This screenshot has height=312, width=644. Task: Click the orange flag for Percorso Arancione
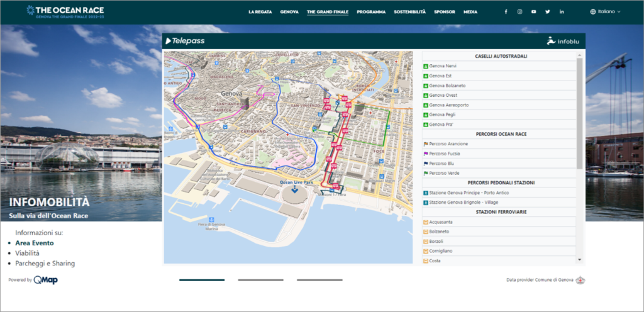pos(426,144)
